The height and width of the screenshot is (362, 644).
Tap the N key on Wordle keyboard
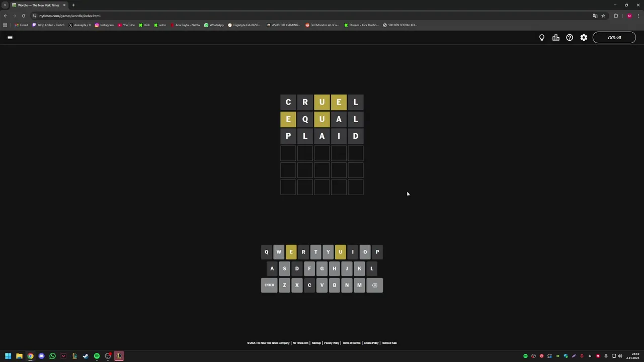(x=347, y=285)
